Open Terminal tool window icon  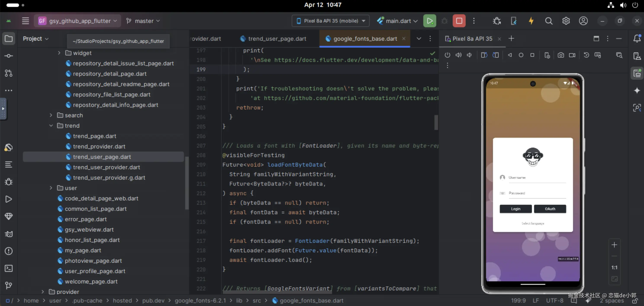click(8, 268)
